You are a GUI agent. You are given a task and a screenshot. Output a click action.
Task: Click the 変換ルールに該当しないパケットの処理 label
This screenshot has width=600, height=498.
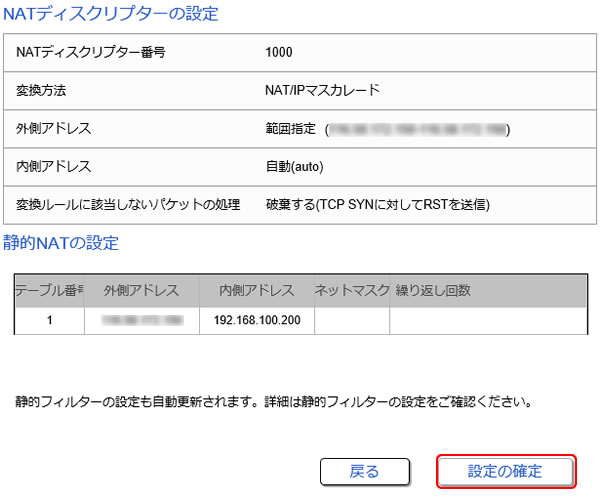click(x=129, y=205)
